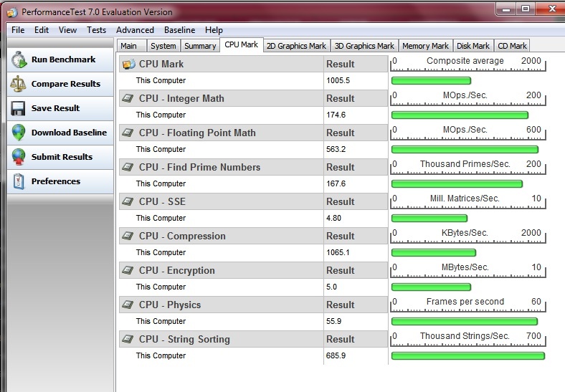Select the String Sorting value 685.9

tap(336, 355)
